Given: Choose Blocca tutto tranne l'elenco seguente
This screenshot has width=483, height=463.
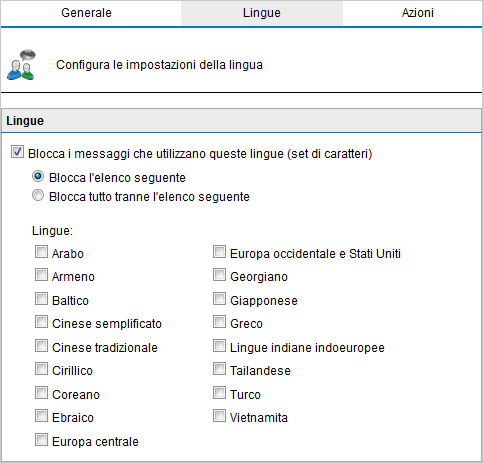Looking at the screenshot, I should [x=38, y=195].
